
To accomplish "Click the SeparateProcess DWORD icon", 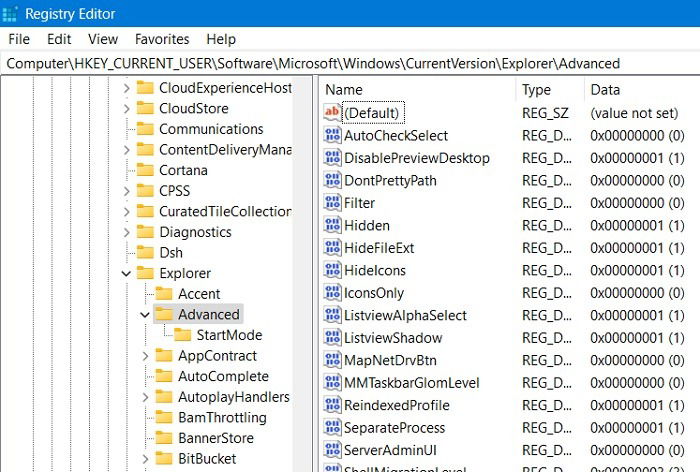I will click(333, 427).
